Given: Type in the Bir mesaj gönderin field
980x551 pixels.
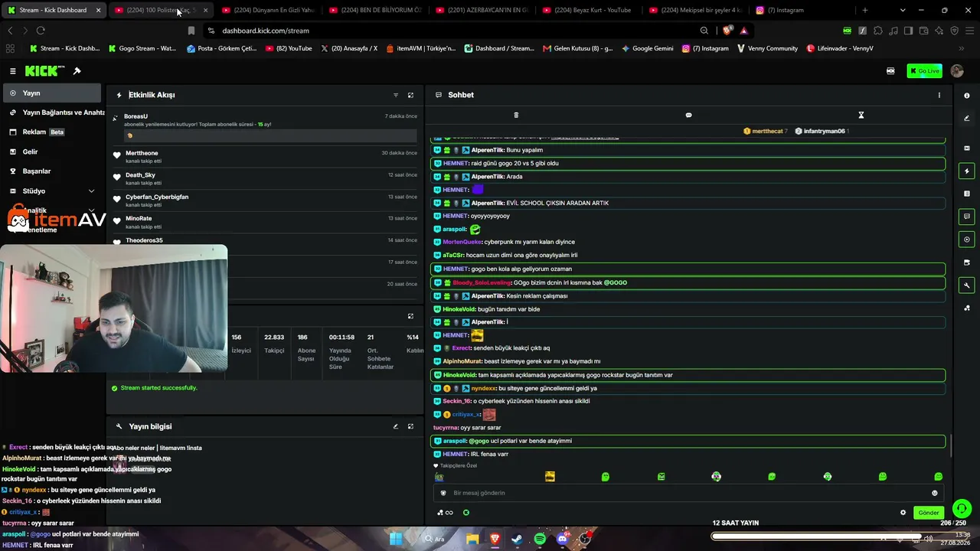Looking at the screenshot, I should tap(688, 493).
